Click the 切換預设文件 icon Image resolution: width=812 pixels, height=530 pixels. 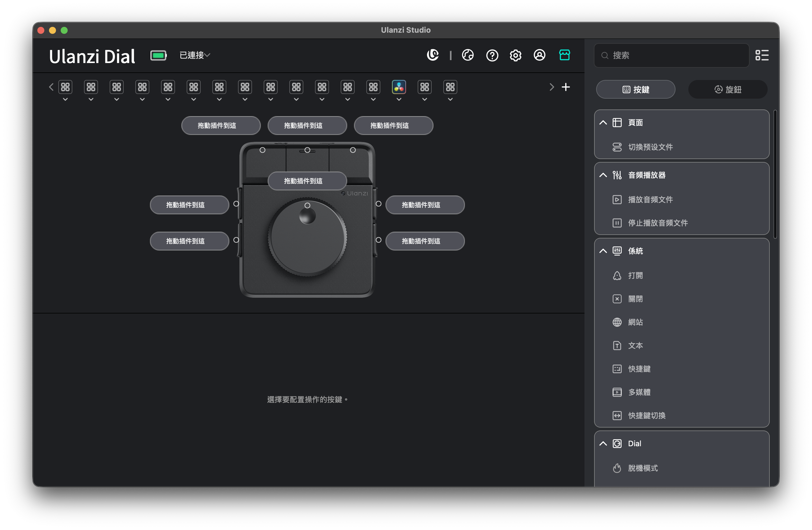tap(617, 147)
